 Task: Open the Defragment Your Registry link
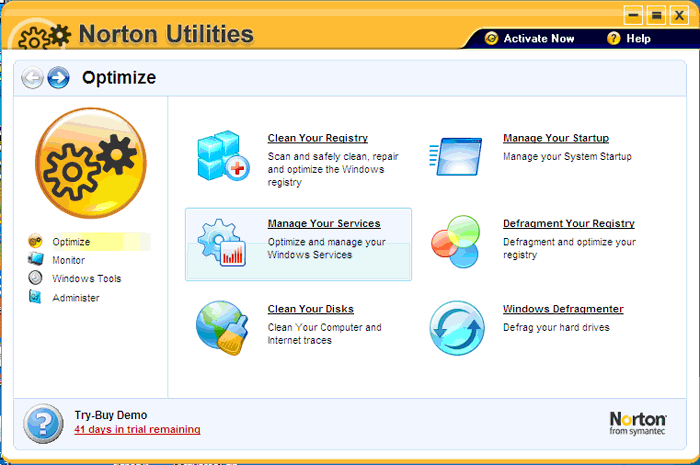pyautogui.click(x=569, y=223)
